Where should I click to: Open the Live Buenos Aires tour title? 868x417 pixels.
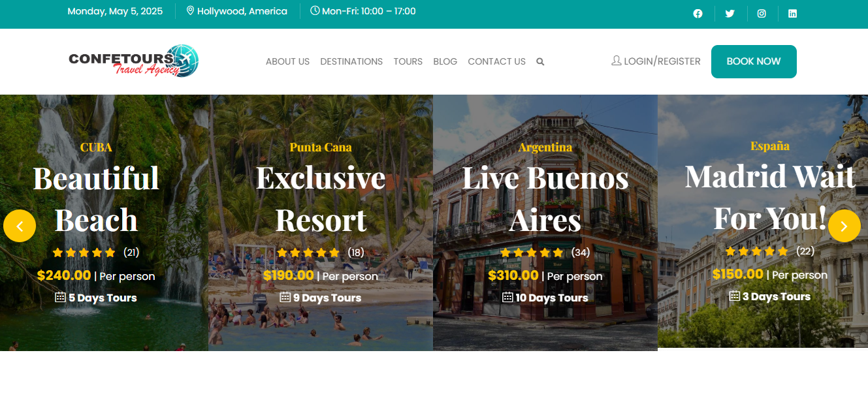click(545, 198)
